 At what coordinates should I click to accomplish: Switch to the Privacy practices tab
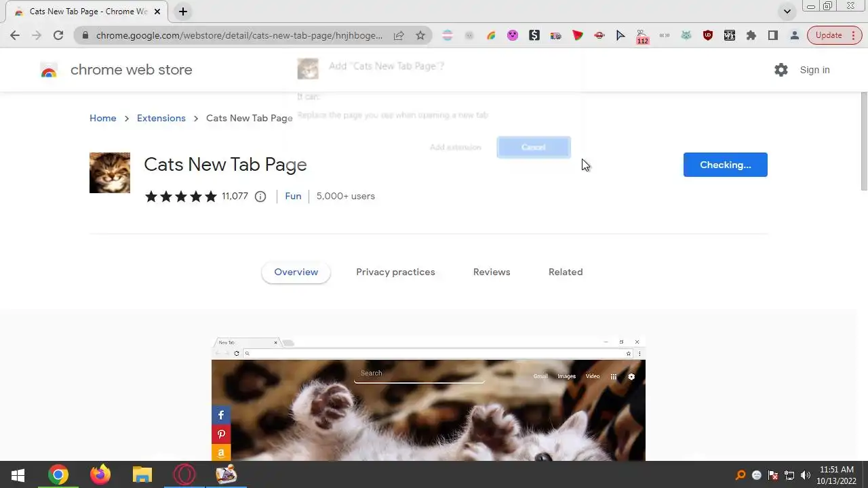coord(395,272)
